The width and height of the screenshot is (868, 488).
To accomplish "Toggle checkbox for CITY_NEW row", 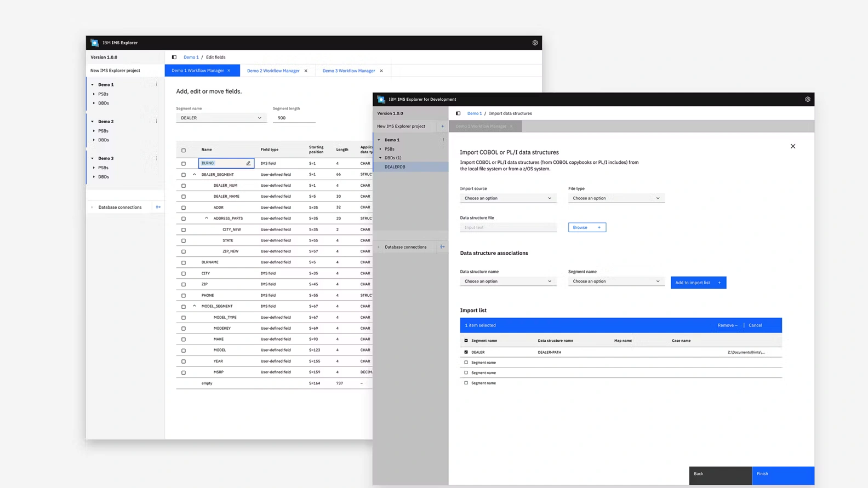I will tap(184, 229).
